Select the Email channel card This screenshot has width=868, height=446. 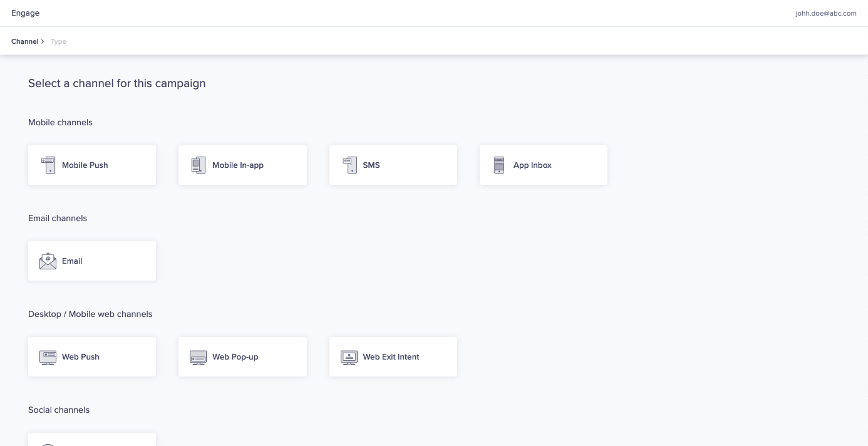92,261
